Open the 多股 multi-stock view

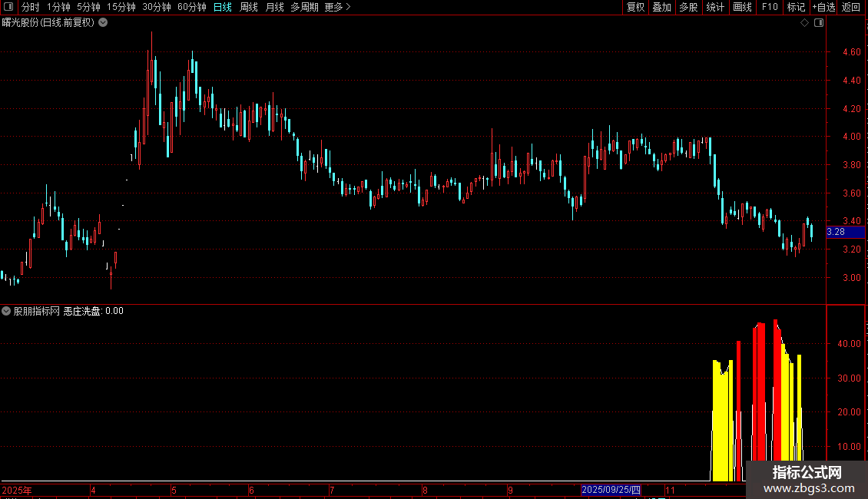[688, 7]
